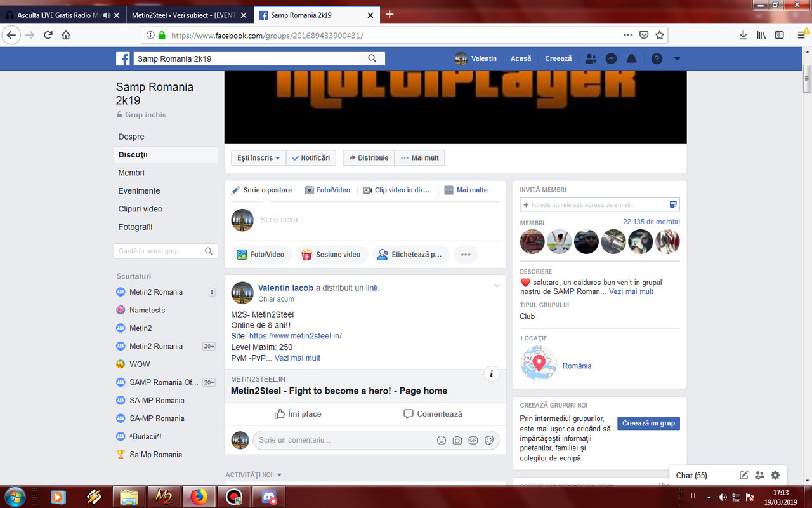Open the metin2steel.in link in the post

point(296,336)
